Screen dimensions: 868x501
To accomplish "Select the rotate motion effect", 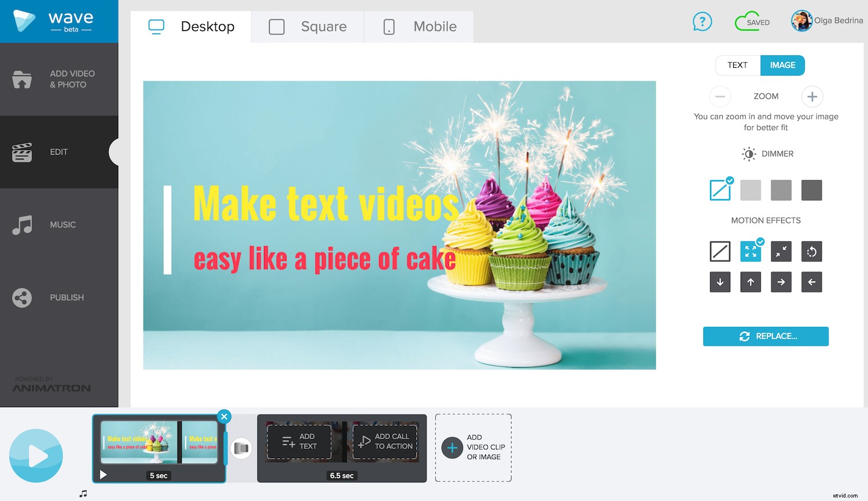I will click(811, 251).
